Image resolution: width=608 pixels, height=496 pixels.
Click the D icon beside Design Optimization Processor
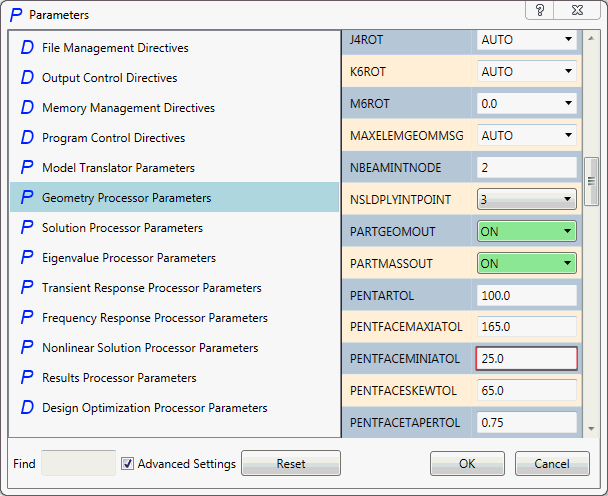[27, 408]
